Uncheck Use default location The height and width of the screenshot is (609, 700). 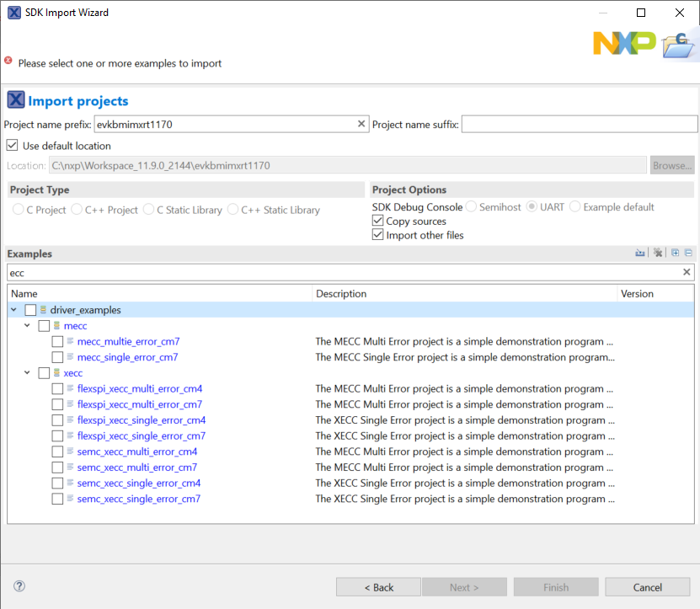pyautogui.click(x=12, y=143)
